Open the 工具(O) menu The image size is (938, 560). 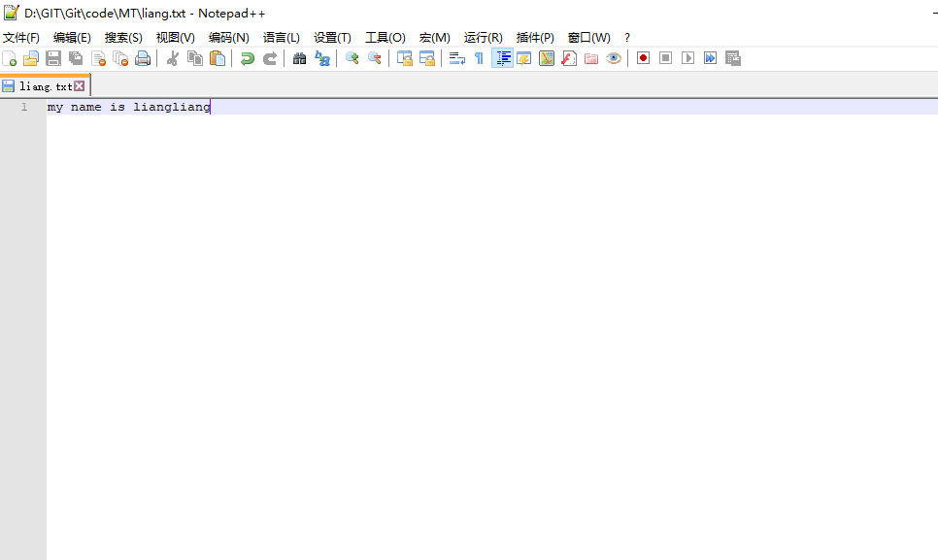pyautogui.click(x=385, y=38)
